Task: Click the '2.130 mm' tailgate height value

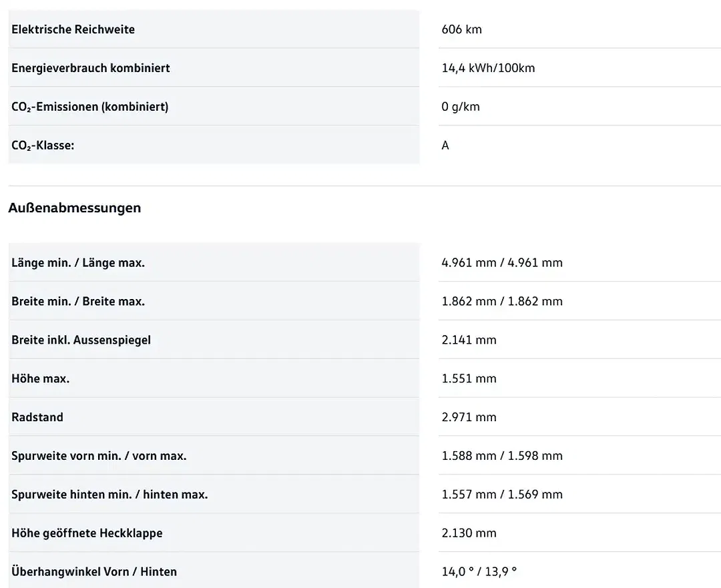Action: coord(469,533)
